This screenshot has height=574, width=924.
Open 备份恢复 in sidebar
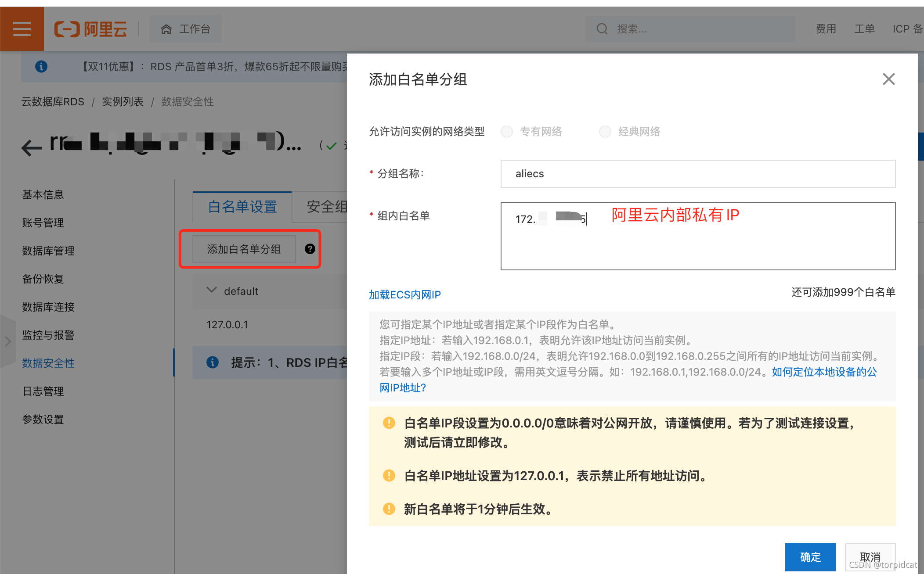tap(43, 279)
